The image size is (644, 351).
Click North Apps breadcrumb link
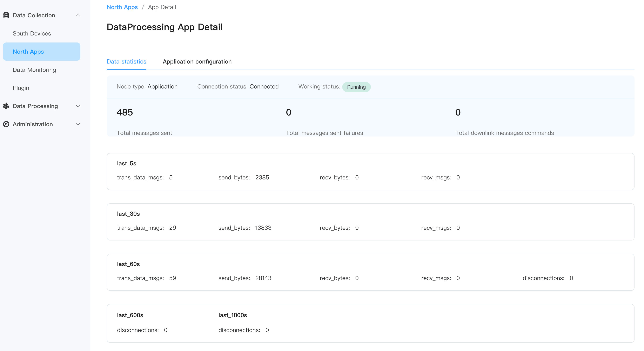point(122,7)
